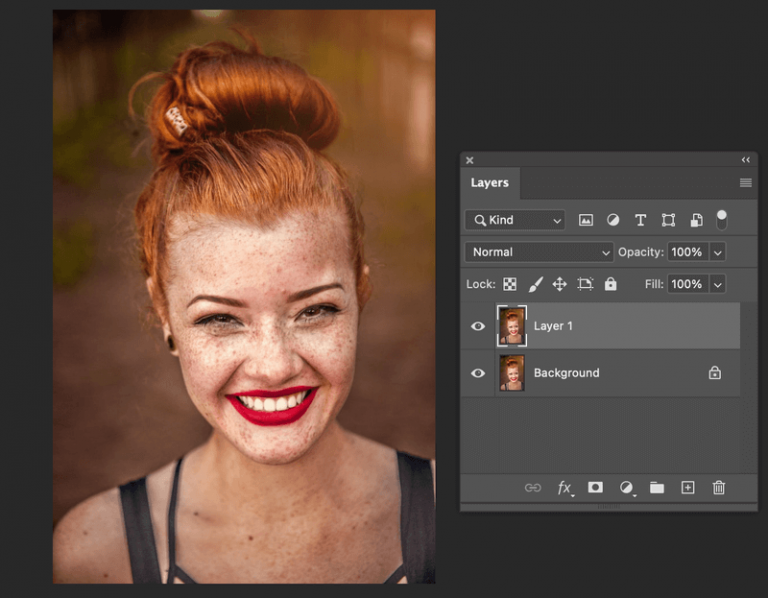Add a layer mask
Image resolution: width=768 pixels, height=598 pixels.
(595, 488)
